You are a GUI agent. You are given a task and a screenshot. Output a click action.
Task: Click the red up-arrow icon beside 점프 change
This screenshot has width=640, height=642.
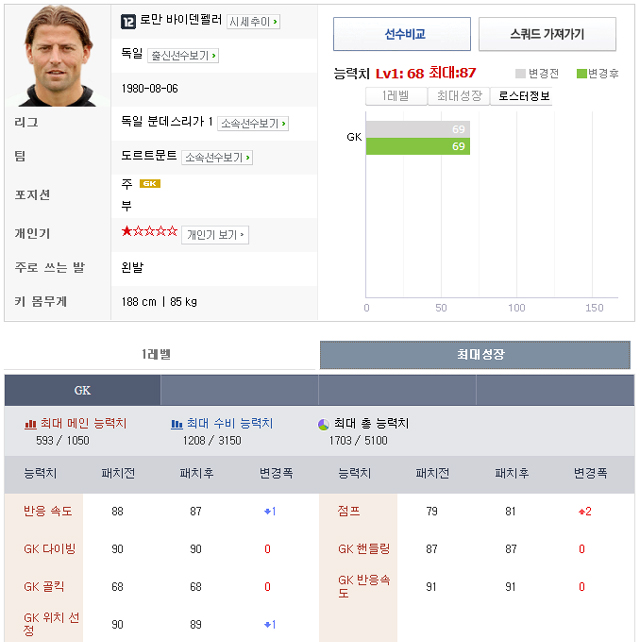[x=581, y=512]
